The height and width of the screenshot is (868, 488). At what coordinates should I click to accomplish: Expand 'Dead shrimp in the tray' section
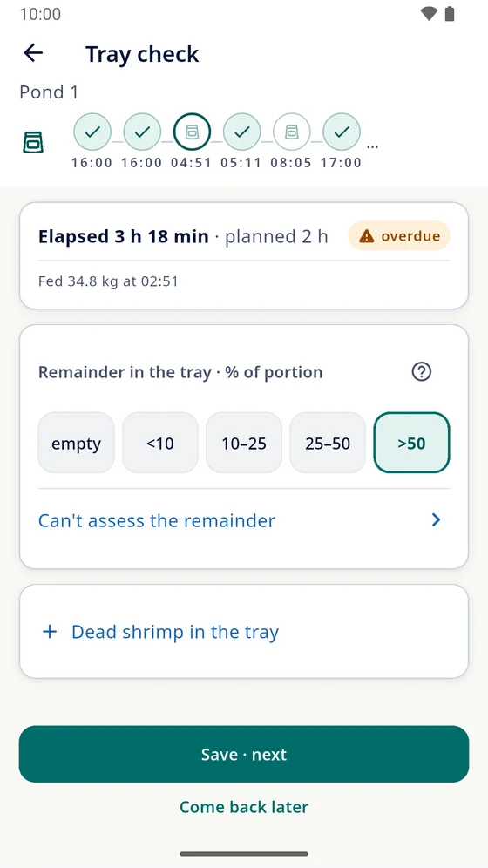[244, 632]
